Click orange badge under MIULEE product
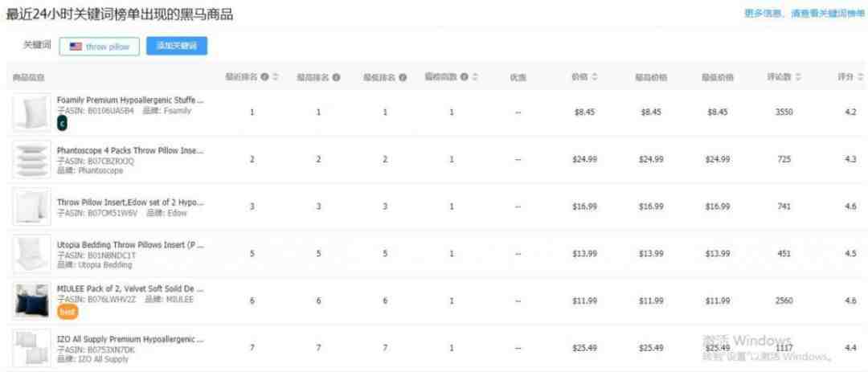The image size is (868, 372). [68, 313]
